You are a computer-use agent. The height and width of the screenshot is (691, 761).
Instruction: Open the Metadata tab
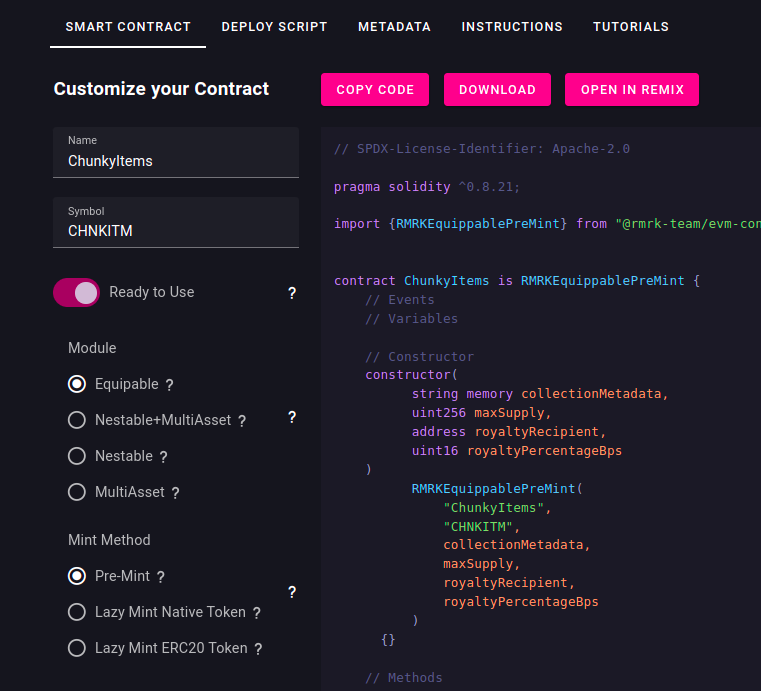394,27
